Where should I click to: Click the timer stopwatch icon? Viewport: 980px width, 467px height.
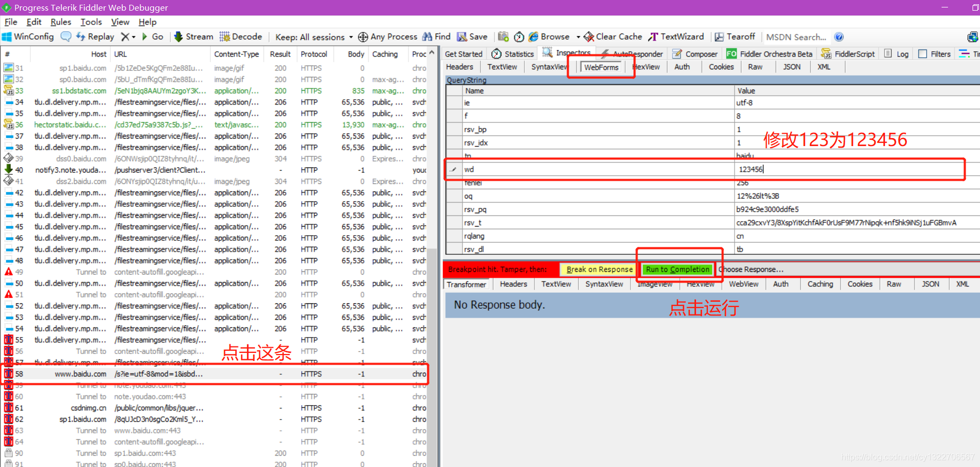point(519,37)
